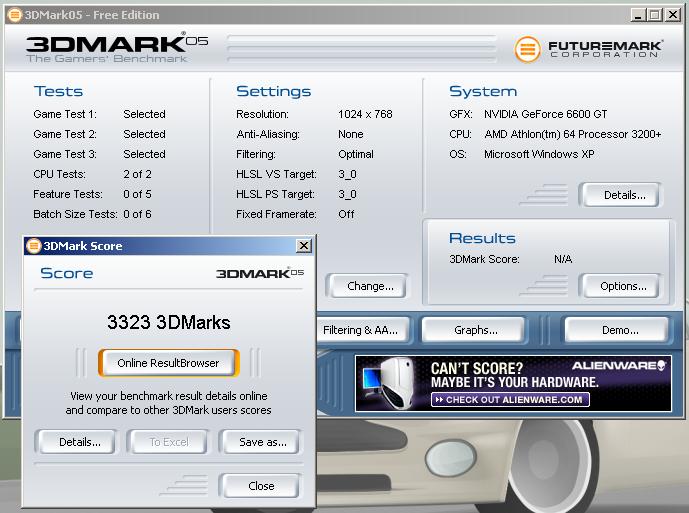Click the 3DMark05 logo in Score dialog
The width and height of the screenshot is (689, 513).
(x=259, y=273)
